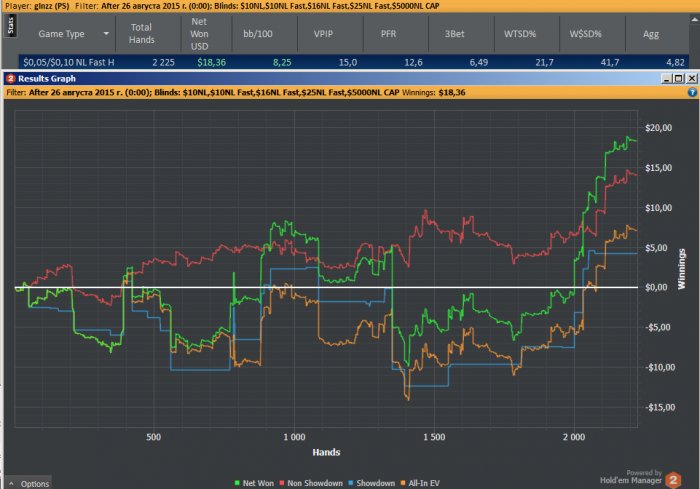Open help with the blue question-mark icon
The height and width of the screenshot is (489, 700).
click(x=691, y=91)
